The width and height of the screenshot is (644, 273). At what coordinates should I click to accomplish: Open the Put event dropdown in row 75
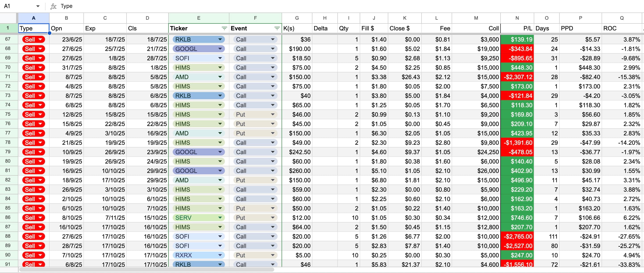click(273, 114)
